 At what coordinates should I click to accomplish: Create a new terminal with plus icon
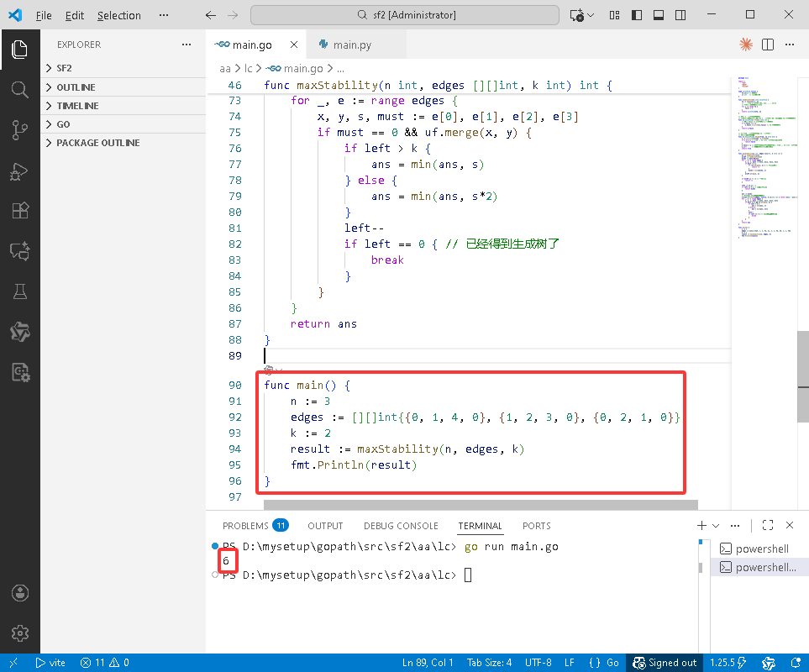click(x=701, y=525)
